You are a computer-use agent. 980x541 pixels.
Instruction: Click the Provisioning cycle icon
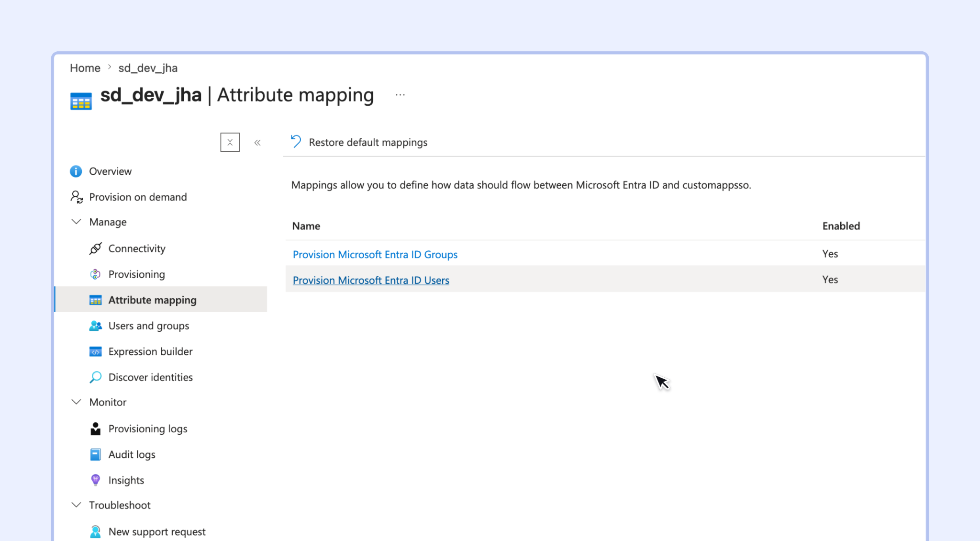[x=95, y=274]
